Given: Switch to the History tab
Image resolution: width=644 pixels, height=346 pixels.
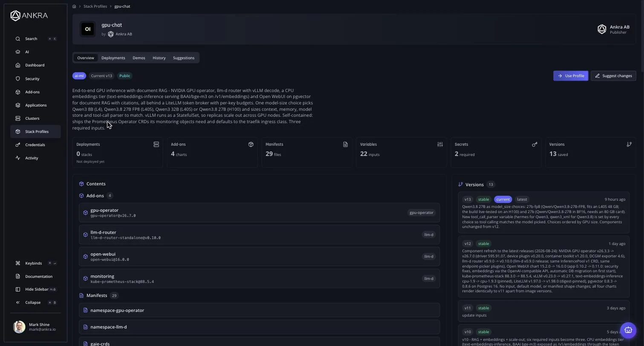Looking at the screenshot, I should [x=159, y=58].
